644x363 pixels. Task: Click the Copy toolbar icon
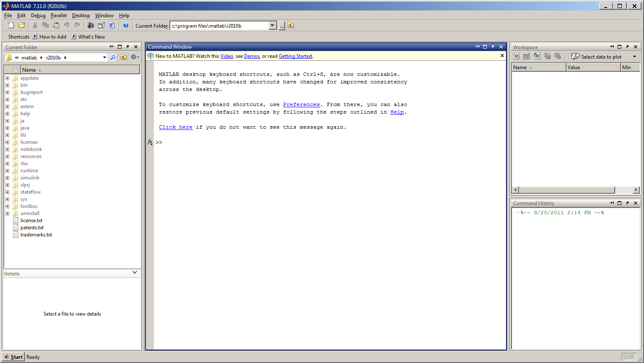[46, 26]
